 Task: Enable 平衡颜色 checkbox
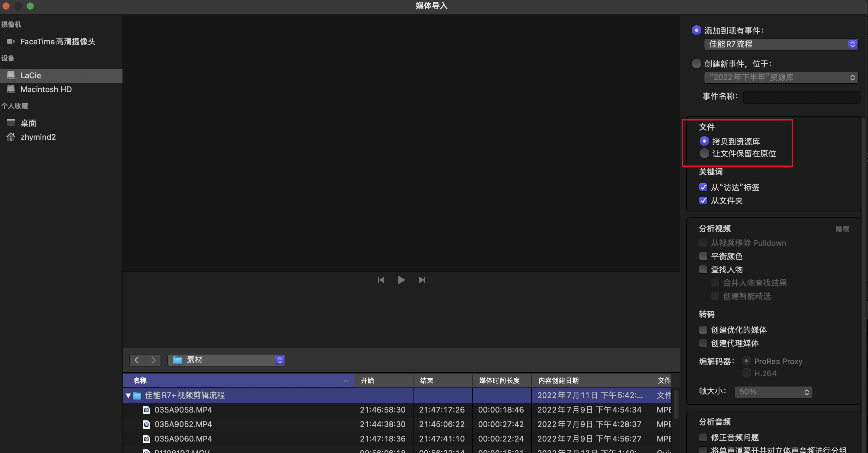tap(703, 256)
